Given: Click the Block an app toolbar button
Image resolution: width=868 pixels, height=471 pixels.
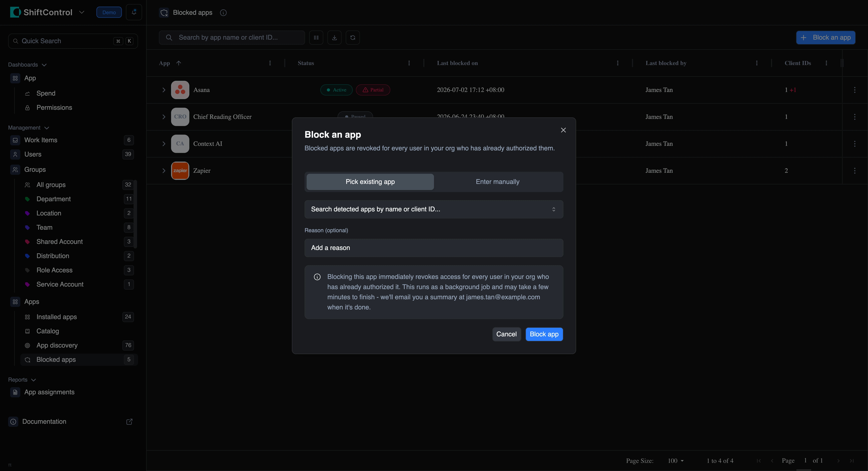Looking at the screenshot, I should pos(825,37).
